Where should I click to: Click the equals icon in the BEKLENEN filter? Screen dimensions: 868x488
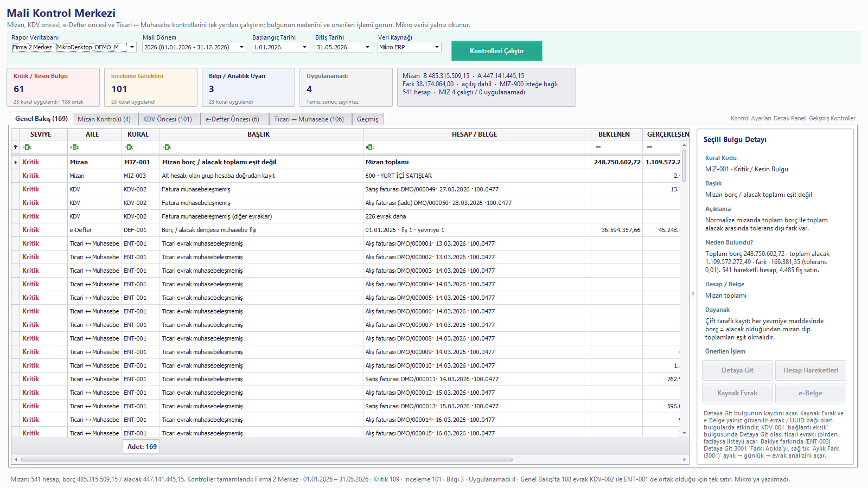[x=598, y=147]
